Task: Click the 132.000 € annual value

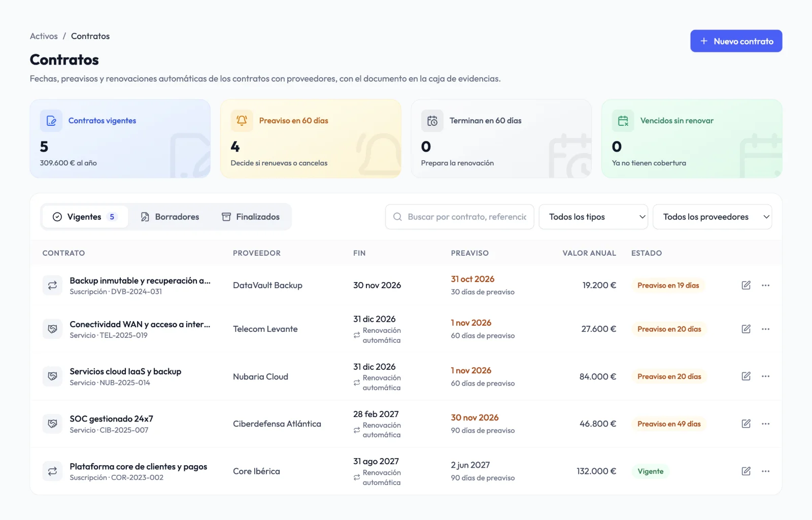Action: [596, 471]
